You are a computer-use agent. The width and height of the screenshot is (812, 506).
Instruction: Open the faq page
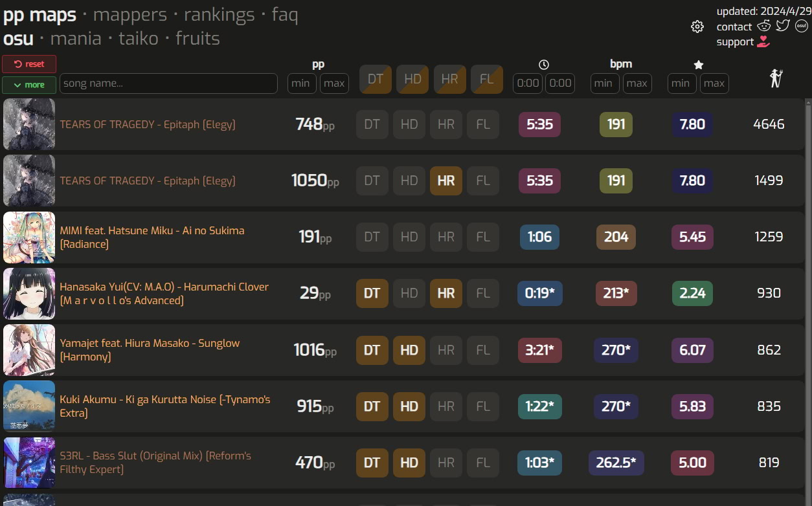point(285,14)
